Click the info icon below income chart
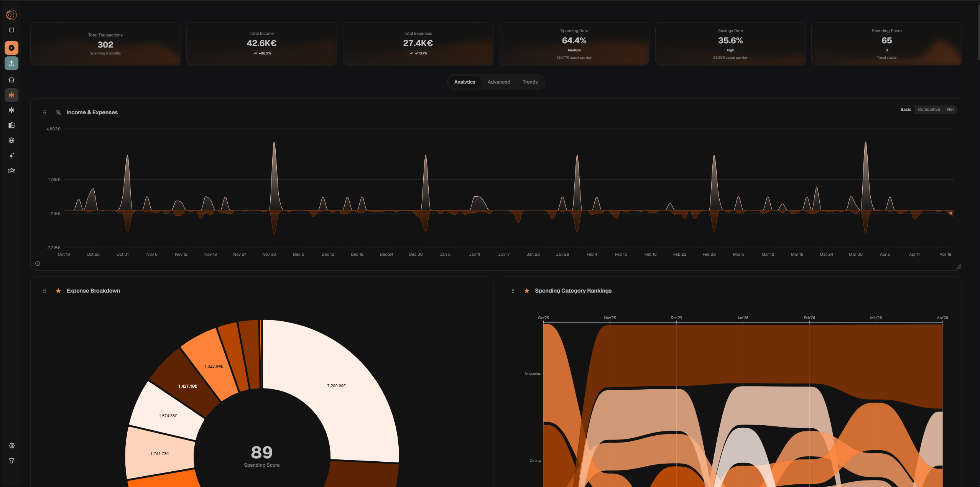 (x=38, y=263)
